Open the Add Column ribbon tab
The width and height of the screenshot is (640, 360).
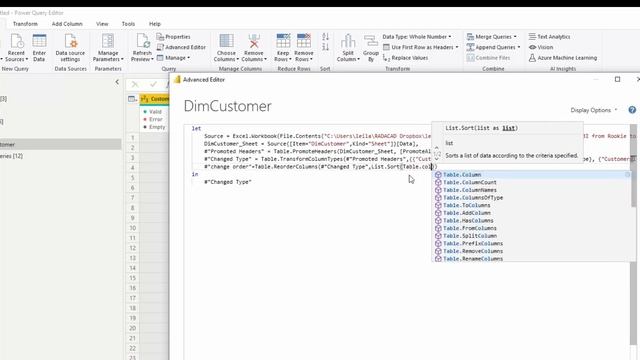pyautogui.click(x=67, y=24)
